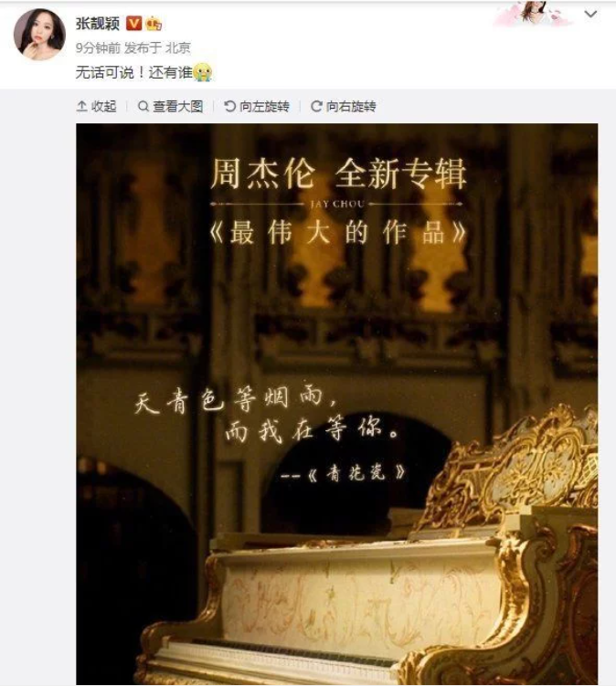View the large image via 查看大图 text
This screenshot has height=686, width=616.
[x=177, y=106]
